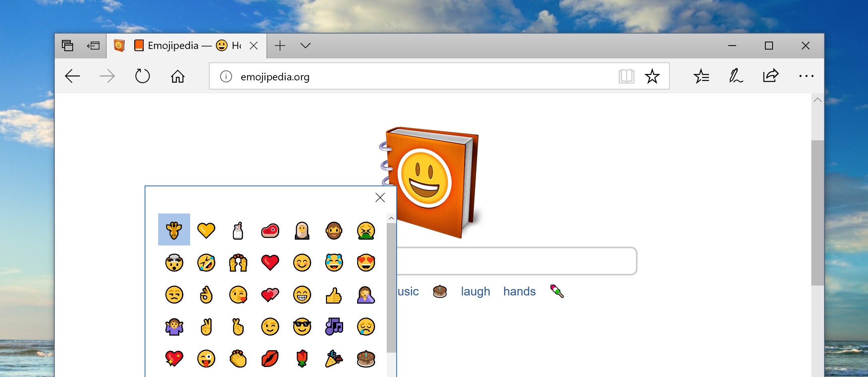Open the tab actions dropdown chevron

coord(305,46)
